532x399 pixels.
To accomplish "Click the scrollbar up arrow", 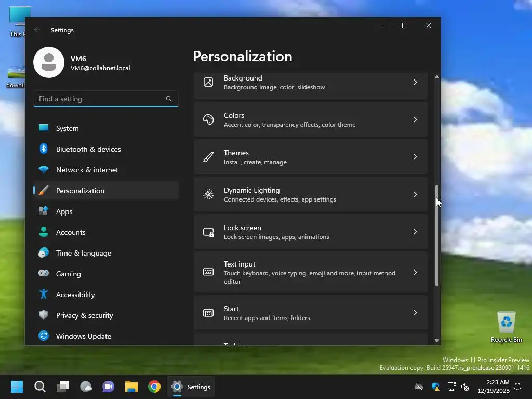I will coord(436,77).
